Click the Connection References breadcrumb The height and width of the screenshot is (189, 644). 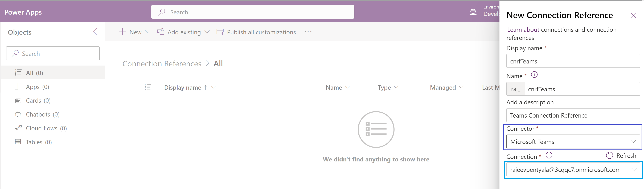162,64
